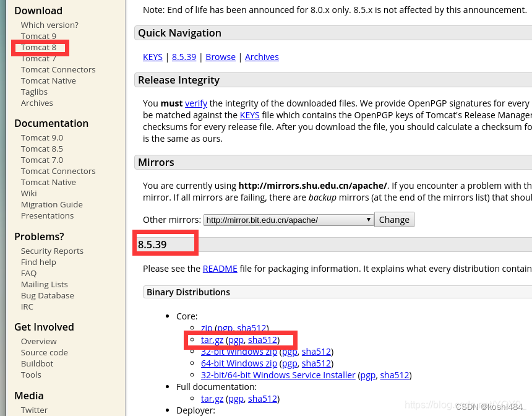The width and height of the screenshot is (532, 416).
Task: Click the verify link in Release Integrity
Action: pyautogui.click(x=196, y=103)
